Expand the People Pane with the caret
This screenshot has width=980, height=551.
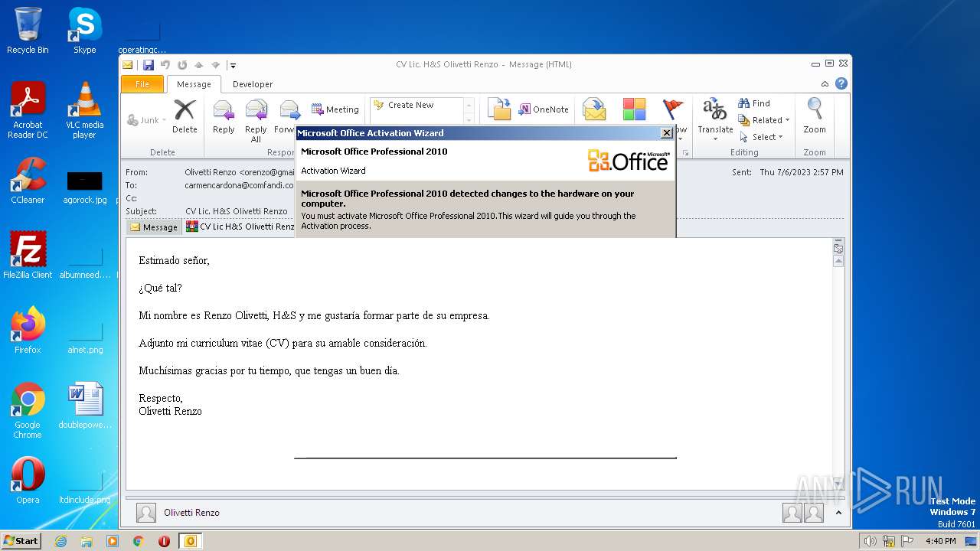pyautogui.click(x=838, y=513)
